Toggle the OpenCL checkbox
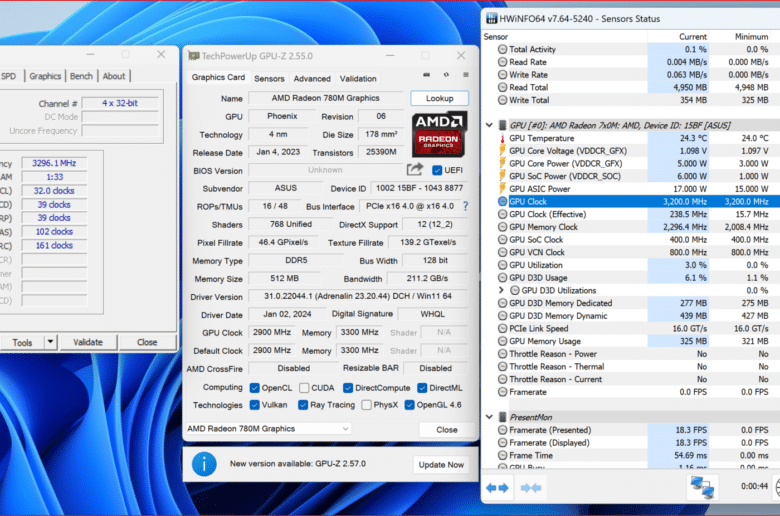The height and width of the screenshot is (516, 780). 255,388
